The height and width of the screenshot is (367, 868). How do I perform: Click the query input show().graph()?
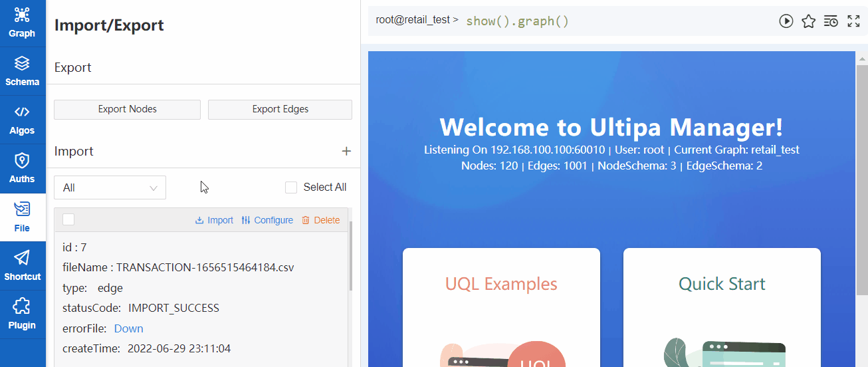[x=518, y=21]
